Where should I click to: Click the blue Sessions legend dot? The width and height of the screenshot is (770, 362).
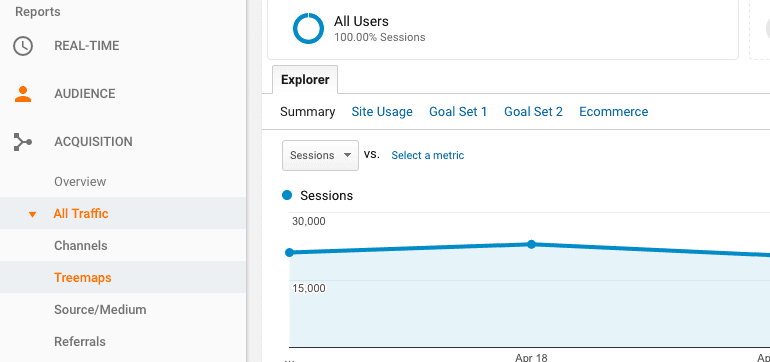pos(287,195)
